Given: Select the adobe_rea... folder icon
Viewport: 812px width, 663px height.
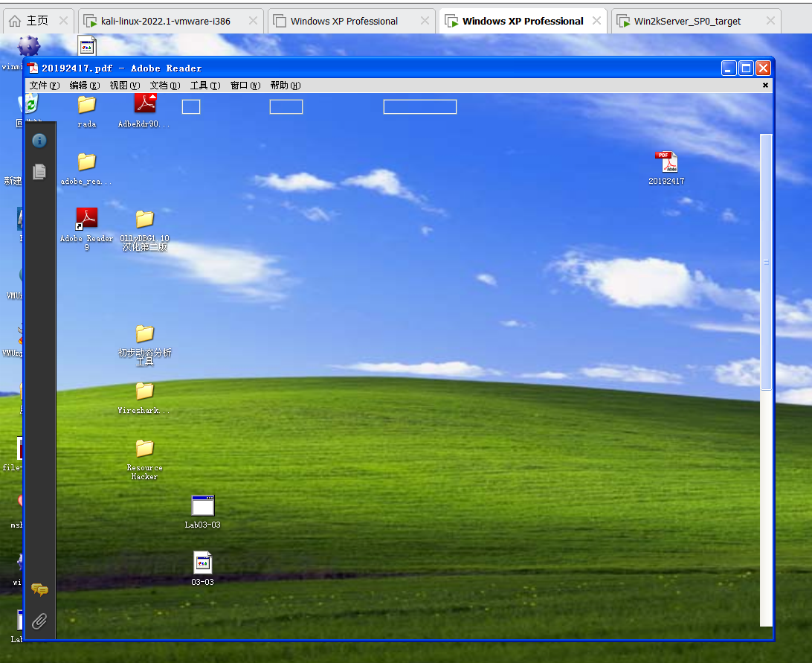Looking at the screenshot, I should tap(86, 161).
